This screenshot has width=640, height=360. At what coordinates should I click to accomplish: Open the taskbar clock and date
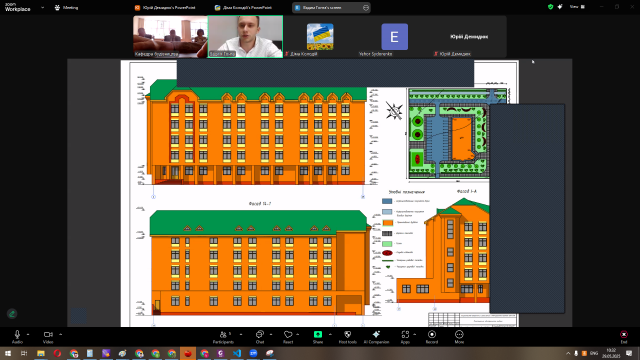pyautogui.click(x=611, y=353)
